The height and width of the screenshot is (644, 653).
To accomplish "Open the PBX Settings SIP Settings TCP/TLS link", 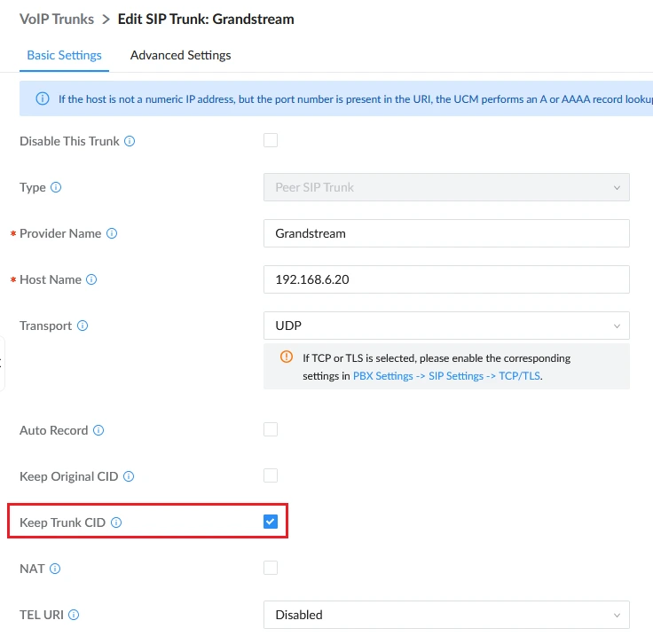I will coord(447,376).
